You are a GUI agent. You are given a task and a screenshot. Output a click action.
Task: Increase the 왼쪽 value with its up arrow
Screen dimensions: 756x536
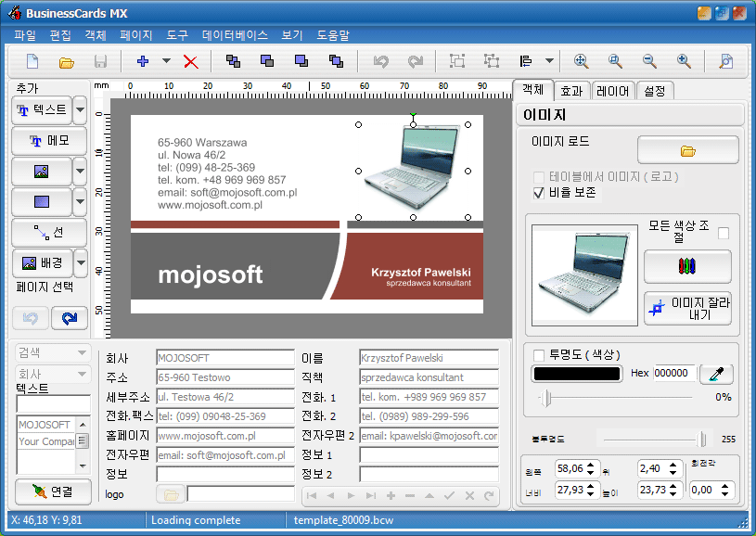[x=591, y=465]
